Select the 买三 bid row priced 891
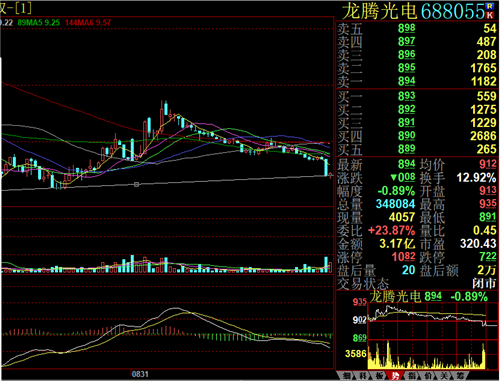Screen dimensions: 500x381 pos(417,123)
